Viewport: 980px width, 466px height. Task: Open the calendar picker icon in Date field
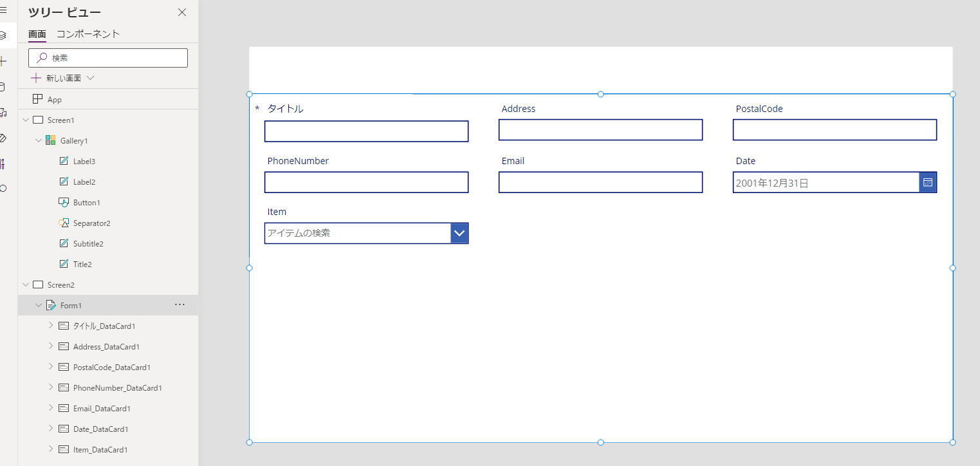928,183
